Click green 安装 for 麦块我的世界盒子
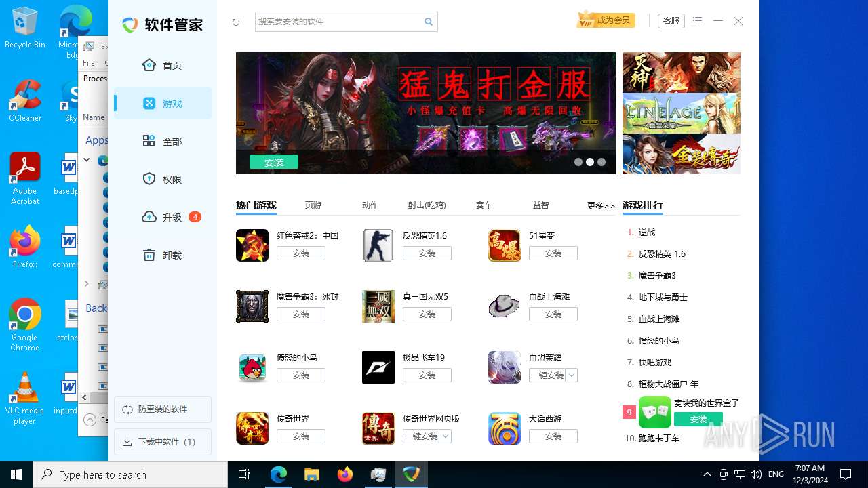Image resolution: width=868 pixels, height=488 pixels. click(698, 420)
